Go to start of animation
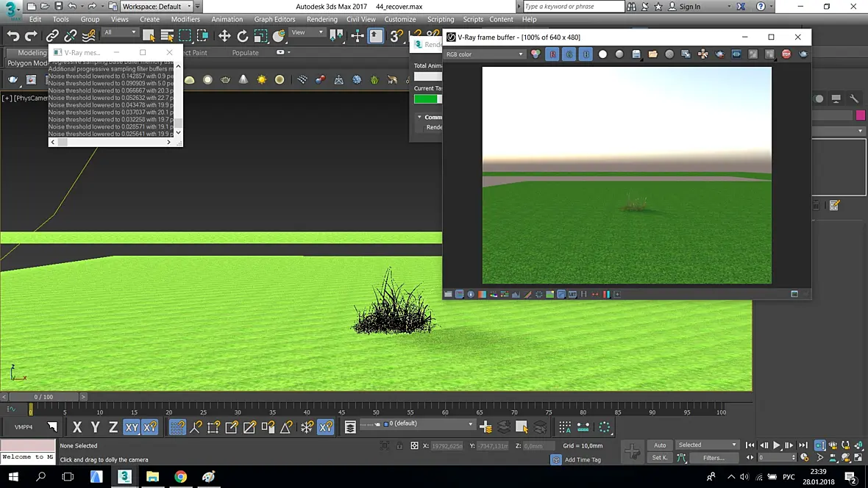 point(750,445)
